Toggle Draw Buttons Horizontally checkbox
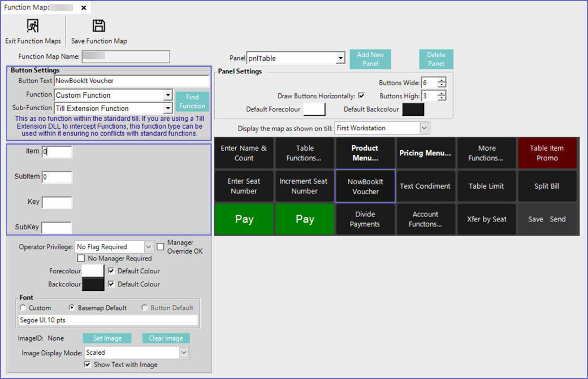 pos(362,96)
